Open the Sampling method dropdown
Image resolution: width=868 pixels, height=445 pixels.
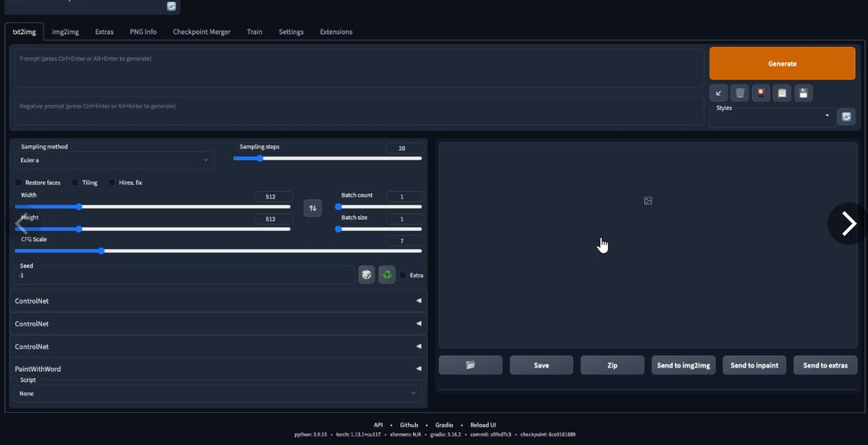pos(114,160)
